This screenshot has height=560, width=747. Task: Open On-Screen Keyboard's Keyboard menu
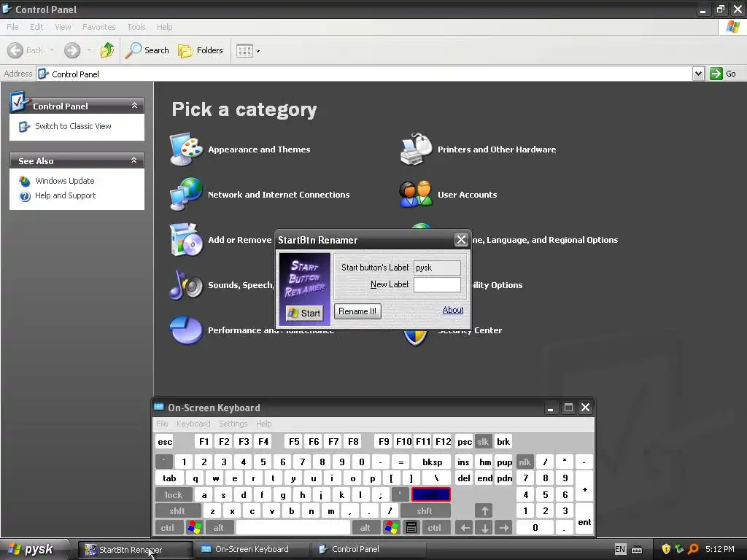193,424
